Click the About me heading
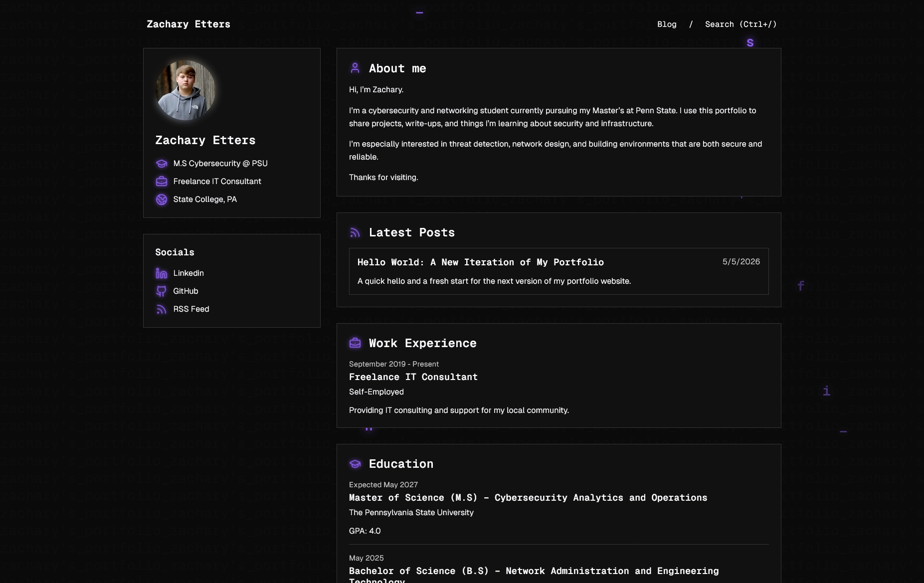This screenshot has height=583, width=924. (x=397, y=68)
